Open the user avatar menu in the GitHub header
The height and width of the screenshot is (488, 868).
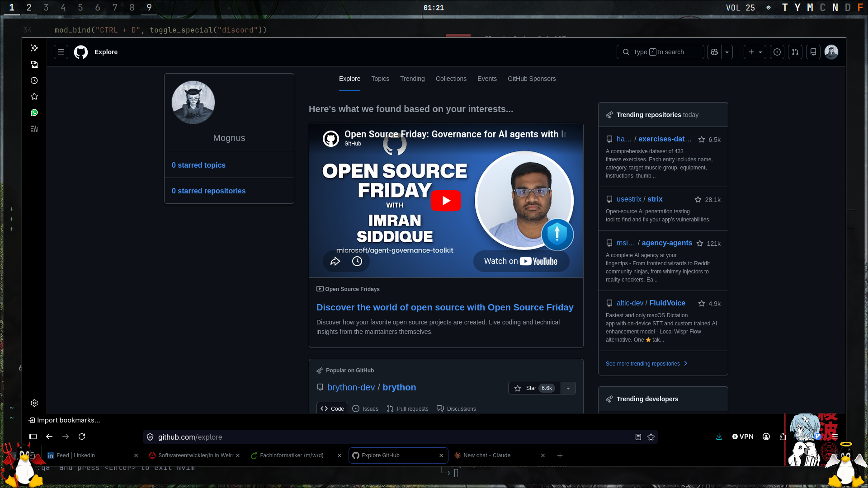(x=831, y=52)
